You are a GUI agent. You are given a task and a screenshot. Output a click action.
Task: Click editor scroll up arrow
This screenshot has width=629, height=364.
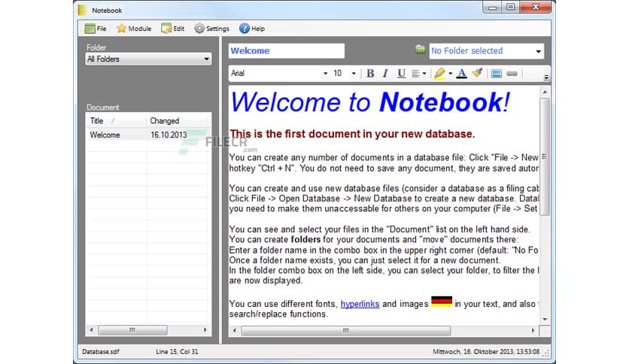tap(545, 93)
